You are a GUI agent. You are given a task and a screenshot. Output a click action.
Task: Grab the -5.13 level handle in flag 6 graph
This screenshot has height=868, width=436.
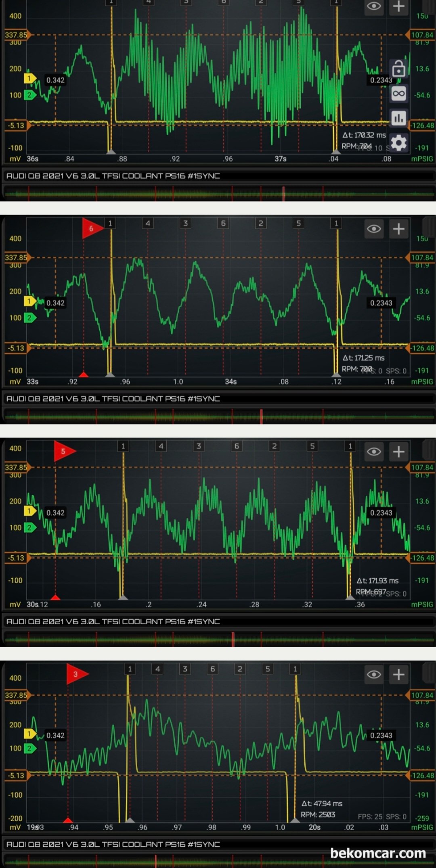(17, 348)
